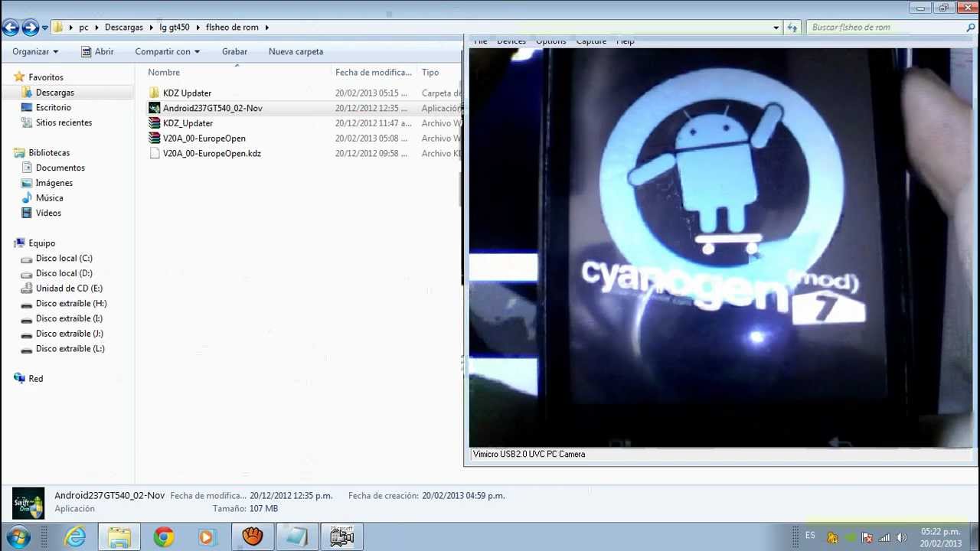Select the V20A_00-EuropeOpen archive

204,139
